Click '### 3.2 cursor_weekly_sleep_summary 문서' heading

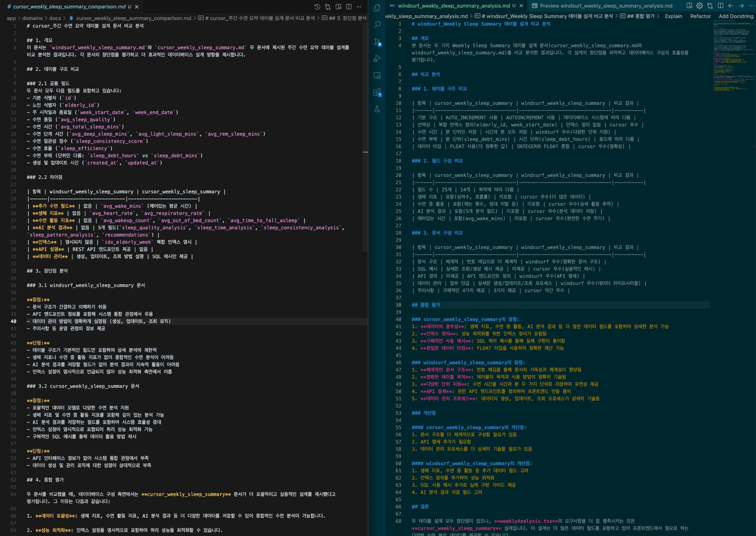click(x=83, y=386)
